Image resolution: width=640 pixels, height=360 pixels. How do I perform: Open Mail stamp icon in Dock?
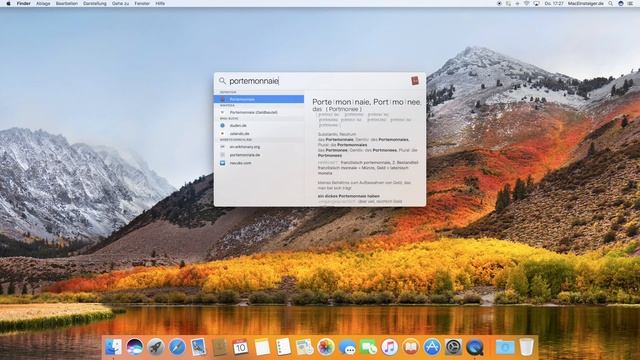[x=198, y=347]
